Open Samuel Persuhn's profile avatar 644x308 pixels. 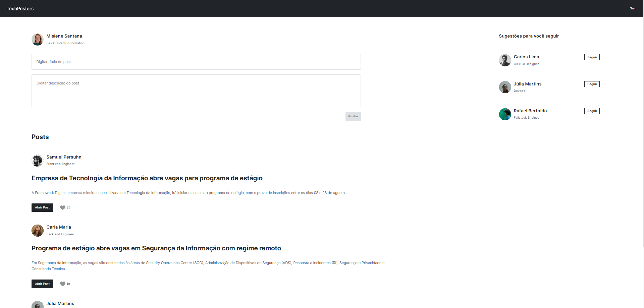click(x=37, y=160)
